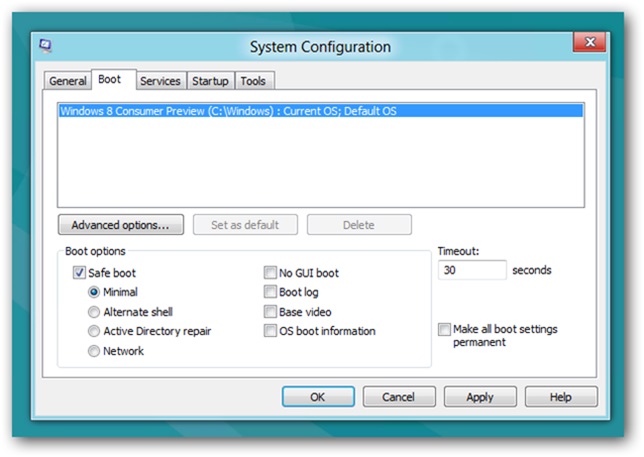The height and width of the screenshot is (457, 644).
Task: Switch to the General tab
Action: [67, 81]
